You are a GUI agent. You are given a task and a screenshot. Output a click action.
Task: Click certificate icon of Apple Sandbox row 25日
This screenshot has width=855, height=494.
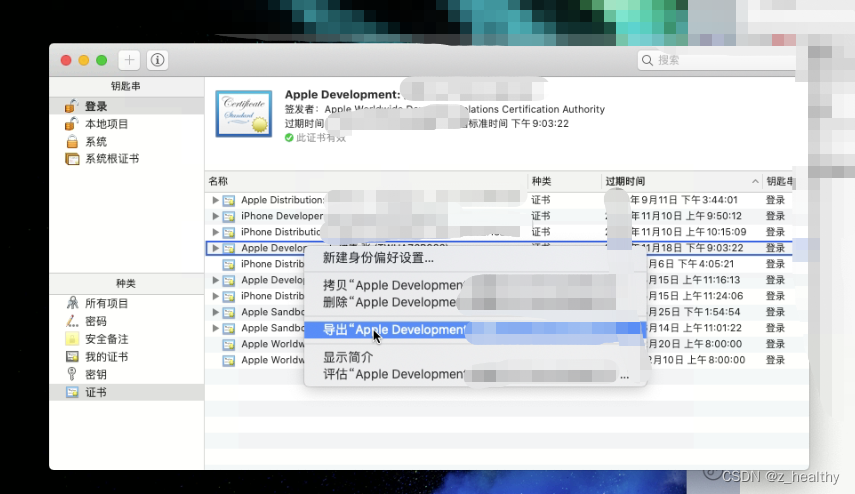(229, 312)
